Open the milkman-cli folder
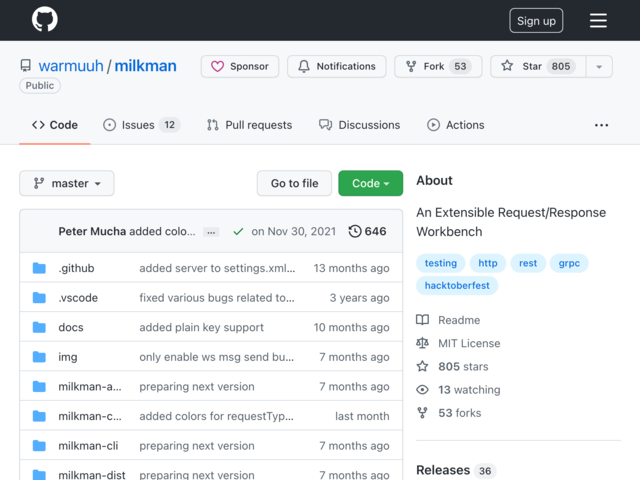The width and height of the screenshot is (640, 480). click(x=88, y=446)
